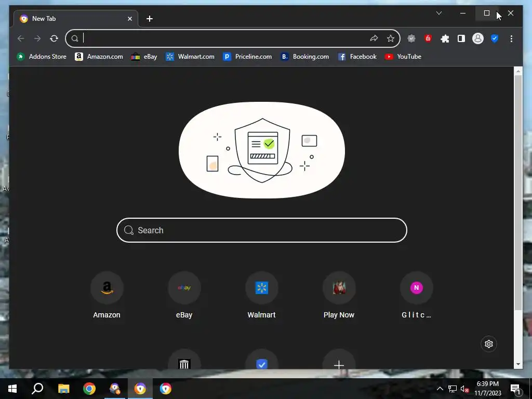Click the scrollbar down arrow

(x=518, y=364)
